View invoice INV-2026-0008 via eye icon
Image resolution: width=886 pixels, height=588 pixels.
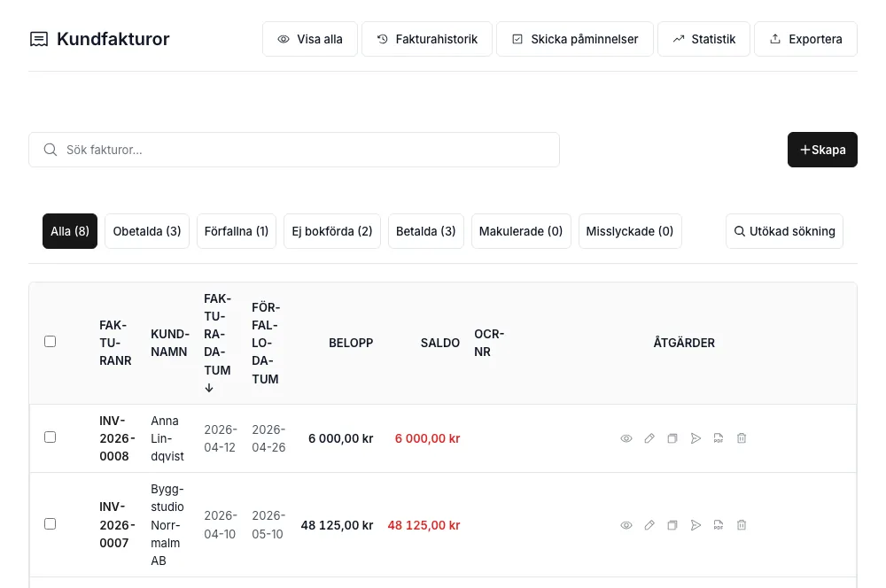tap(626, 438)
